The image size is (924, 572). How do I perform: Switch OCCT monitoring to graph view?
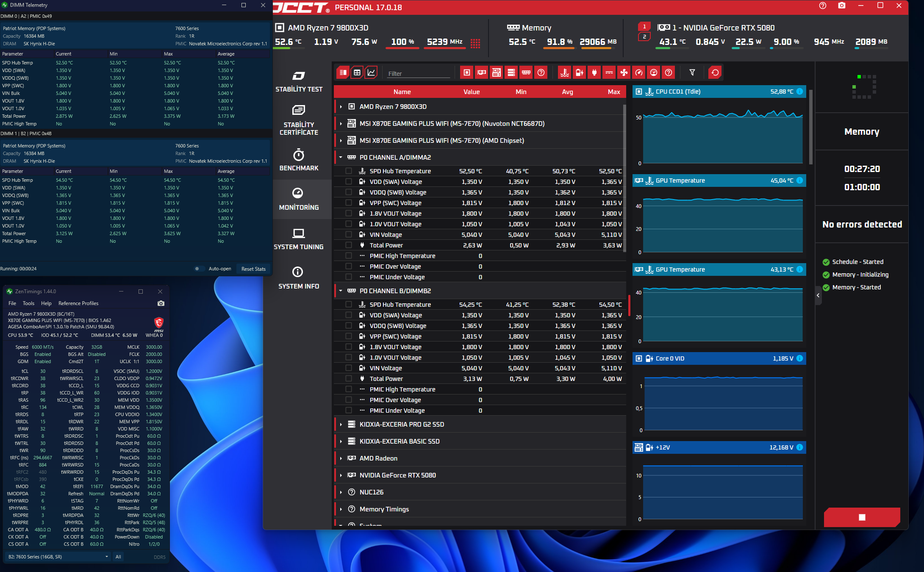click(x=371, y=72)
